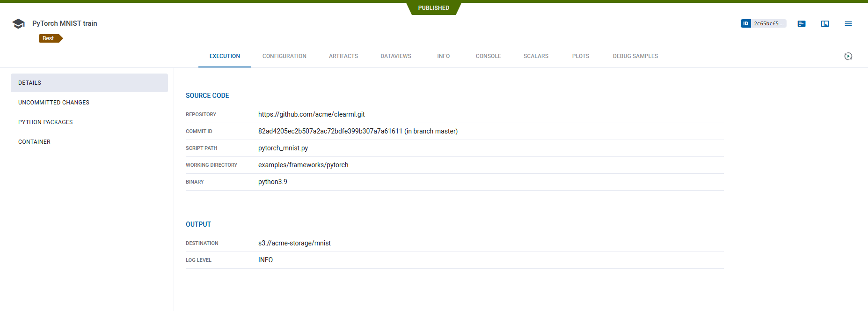Switch to the Configuration tab
The image size is (868, 311).
pos(284,56)
